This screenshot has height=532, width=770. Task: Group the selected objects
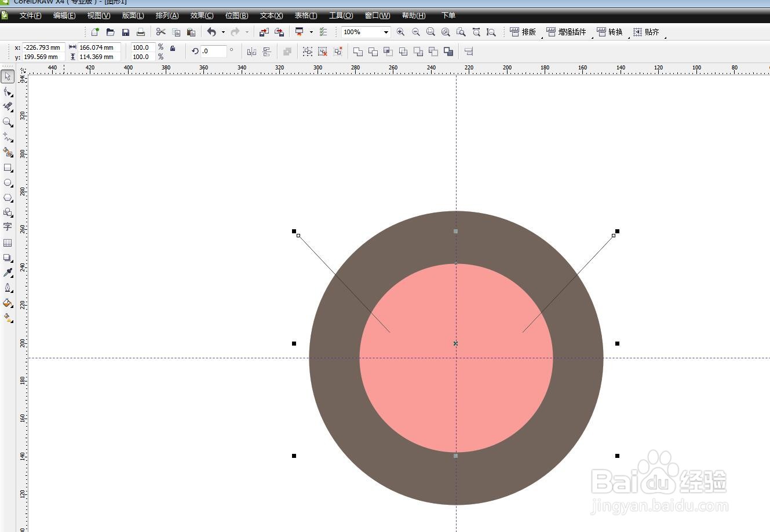click(x=308, y=52)
